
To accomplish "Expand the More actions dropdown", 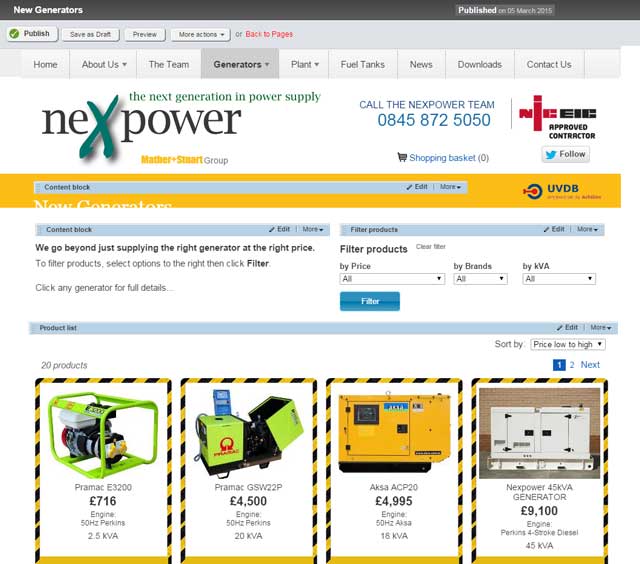I will [x=200, y=34].
